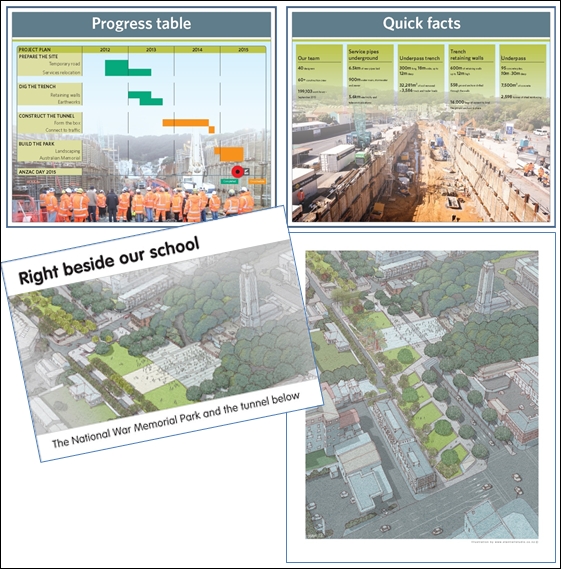Click the "ANZAC DAY 2015" row label
The width and height of the screenshot is (561, 569).
tap(37, 172)
